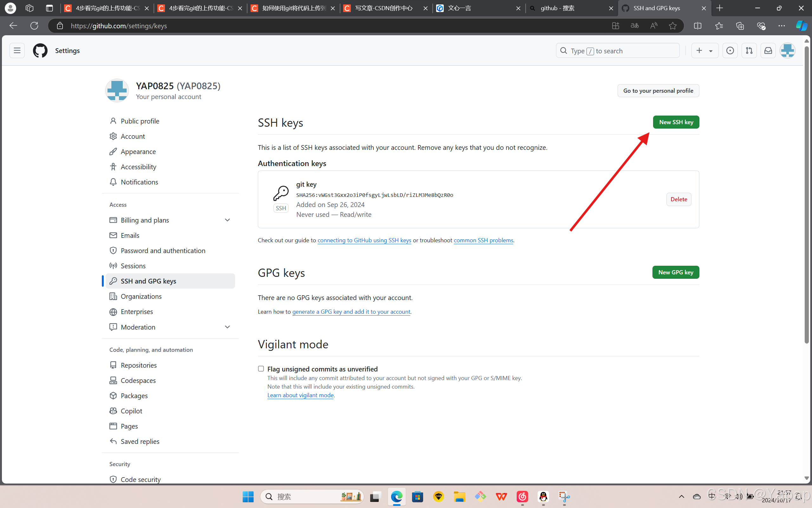Click the Read aloud icon in address bar
Image resolution: width=812 pixels, height=508 pixels.
pyautogui.click(x=654, y=25)
